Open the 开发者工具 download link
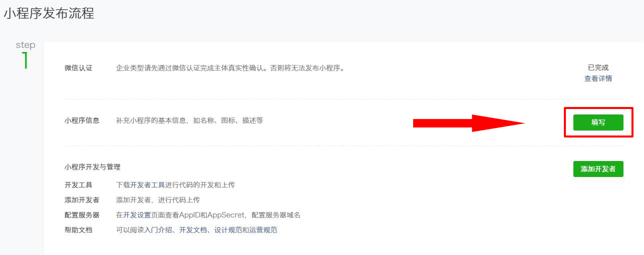 (x=148, y=185)
